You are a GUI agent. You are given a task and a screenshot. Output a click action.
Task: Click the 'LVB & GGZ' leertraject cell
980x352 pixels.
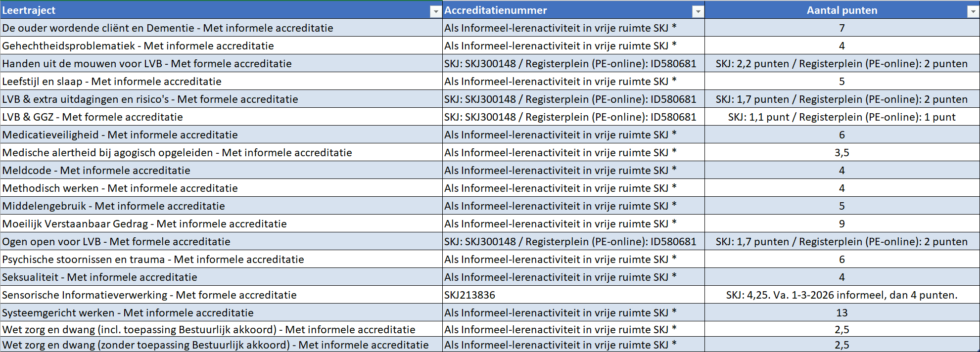tap(93, 117)
